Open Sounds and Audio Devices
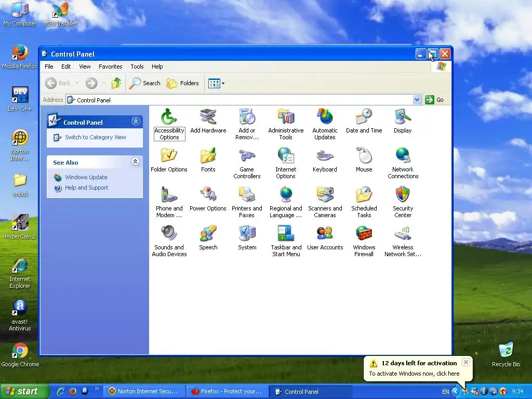The image size is (532, 399). 169,241
